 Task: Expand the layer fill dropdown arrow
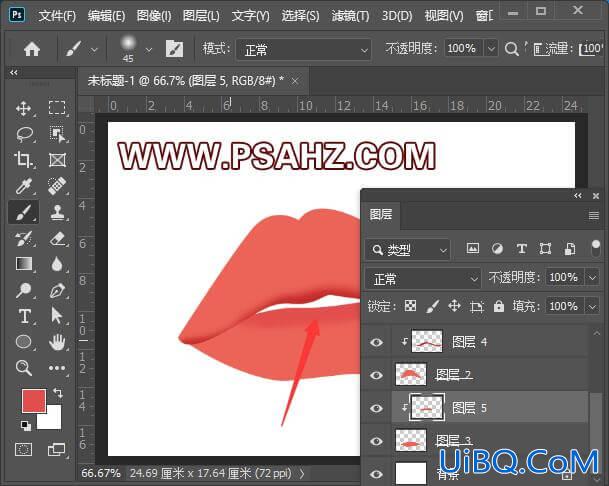592,307
